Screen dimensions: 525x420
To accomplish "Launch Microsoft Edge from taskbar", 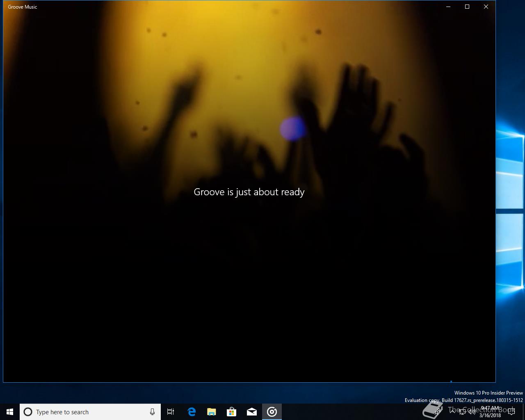I will click(x=191, y=412).
